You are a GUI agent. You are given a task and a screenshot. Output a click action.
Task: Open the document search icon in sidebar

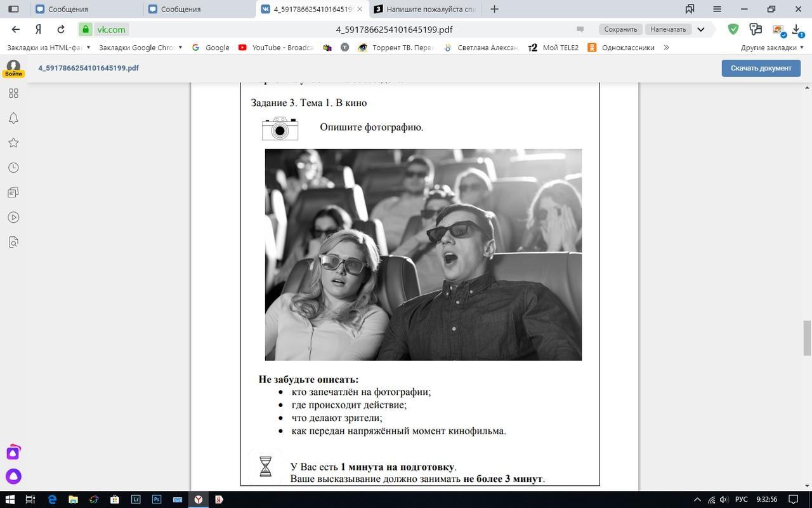(13, 242)
